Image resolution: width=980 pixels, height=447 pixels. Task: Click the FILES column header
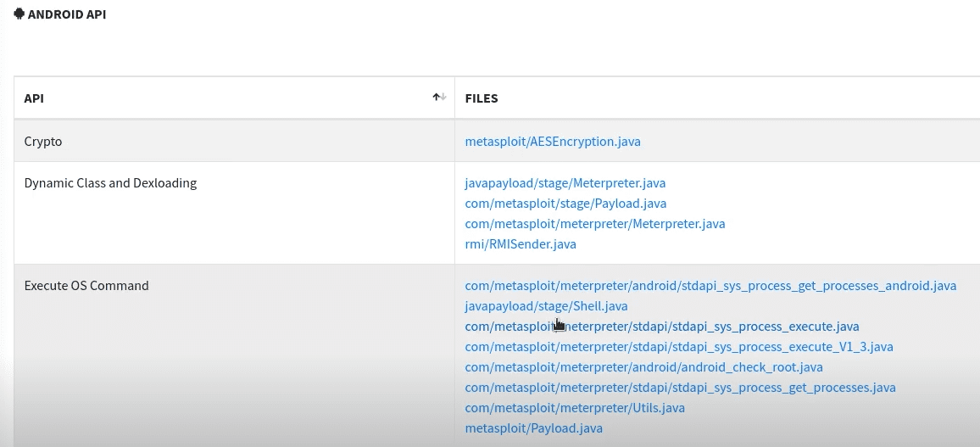click(482, 98)
